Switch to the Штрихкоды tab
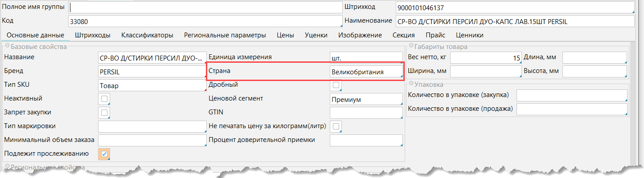Viewport: 644px width, 178px height. pyautogui.click(x=93, y=35)
